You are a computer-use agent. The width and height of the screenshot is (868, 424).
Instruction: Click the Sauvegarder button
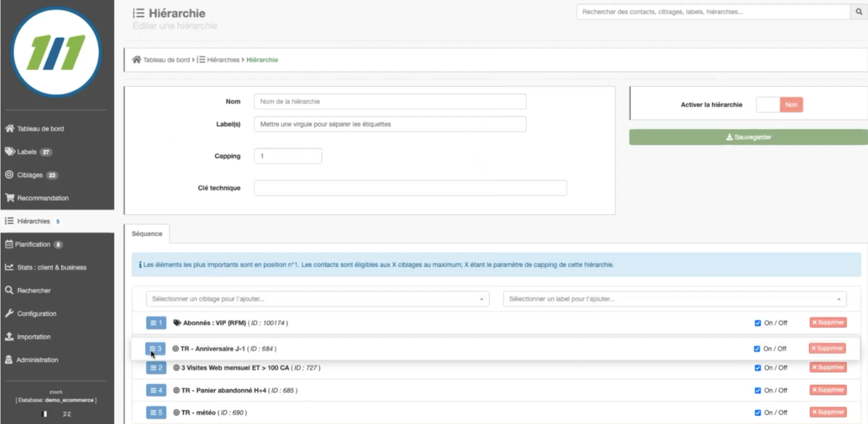[x=748, y=137]
